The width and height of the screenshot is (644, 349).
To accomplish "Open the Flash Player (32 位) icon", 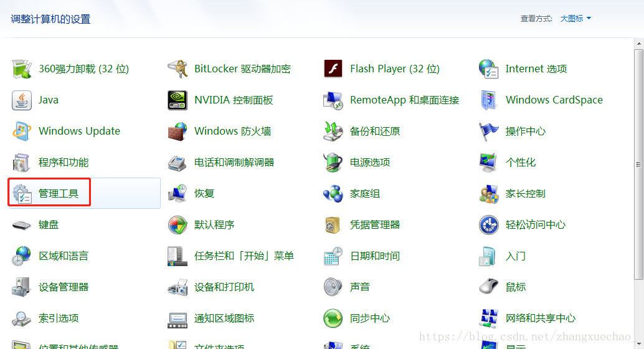I will pos(333,69).
